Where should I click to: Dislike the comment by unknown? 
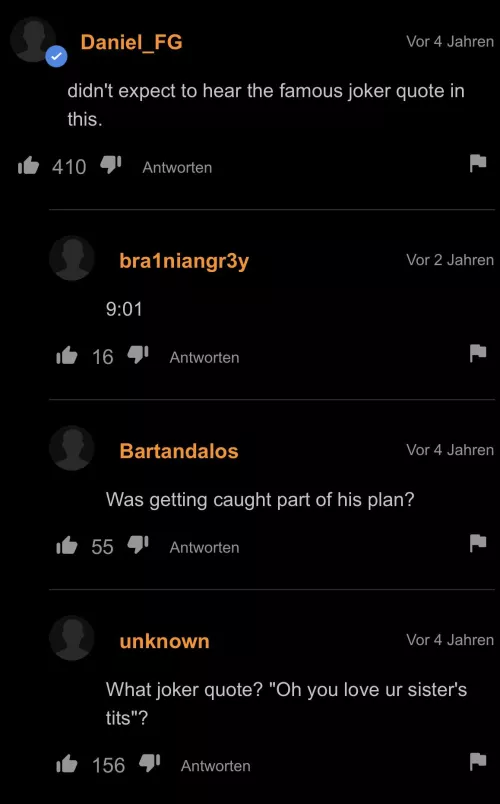pos(150,763)
